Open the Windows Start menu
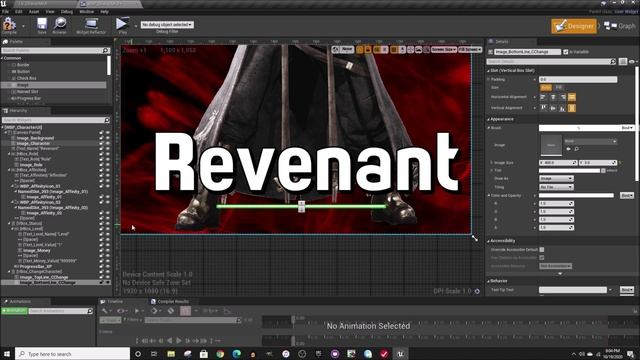 [x=7, y=354]
